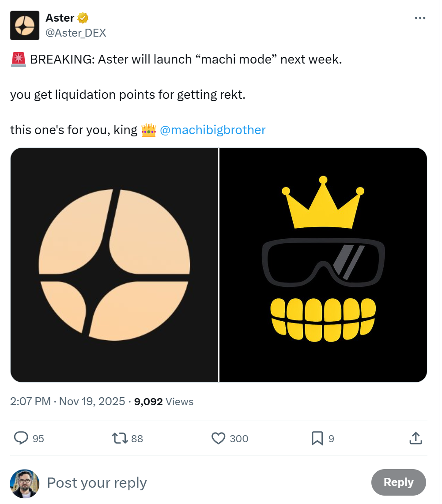Open the @Aster_DEX handle link

click(x=76, y=33)
